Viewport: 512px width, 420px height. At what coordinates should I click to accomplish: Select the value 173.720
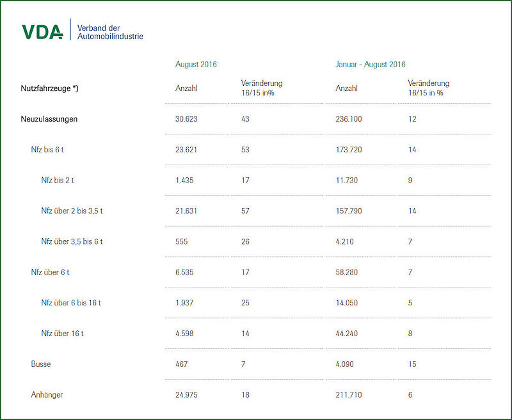click(349, 150)
